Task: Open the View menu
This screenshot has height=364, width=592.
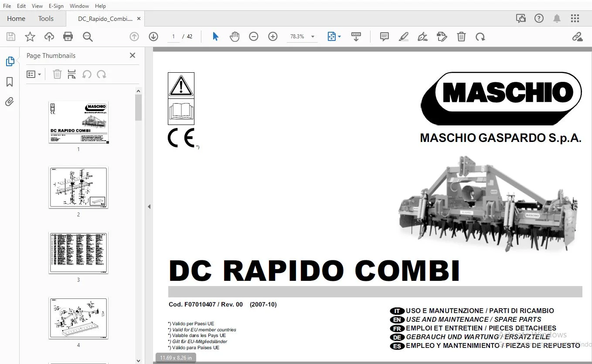Action: 37,6
